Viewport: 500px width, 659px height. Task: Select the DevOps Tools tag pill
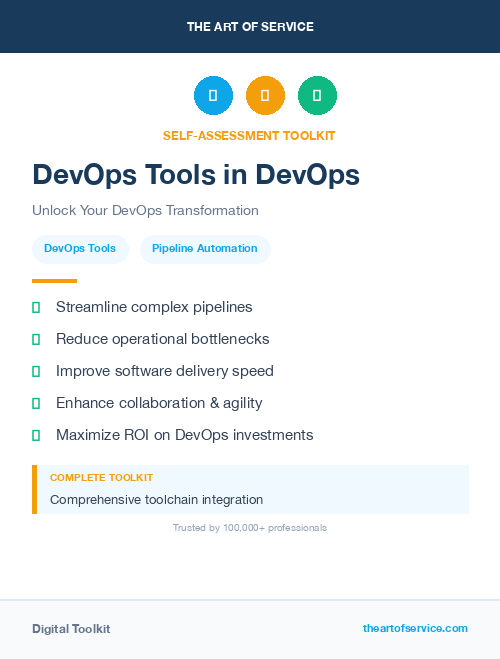pyautogui.click(x=80, y=249)
